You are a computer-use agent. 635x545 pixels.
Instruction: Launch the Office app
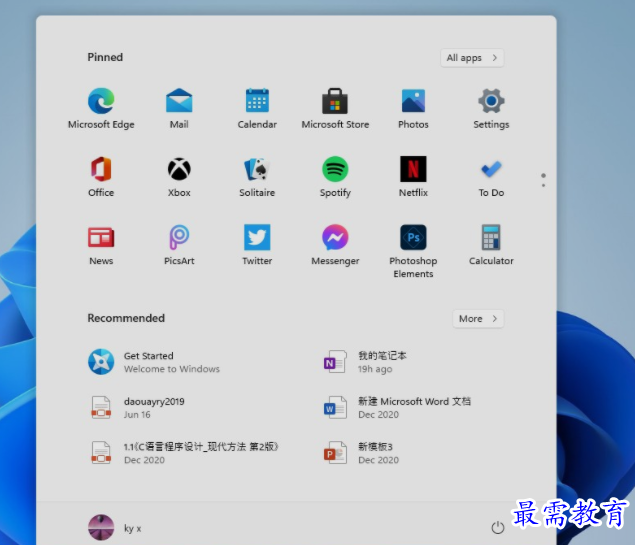[101, 177]
